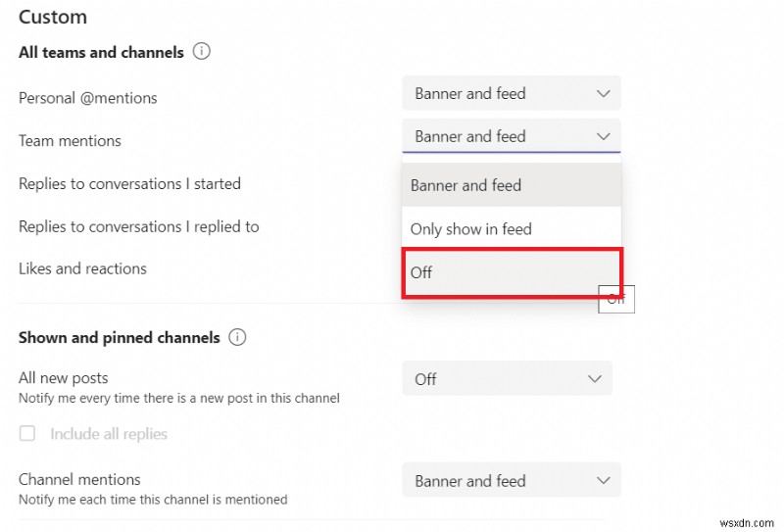The height and width of the screenshot is (532, 784).
Task: Click the Shown and pinned channels heading
Action: 119,338
